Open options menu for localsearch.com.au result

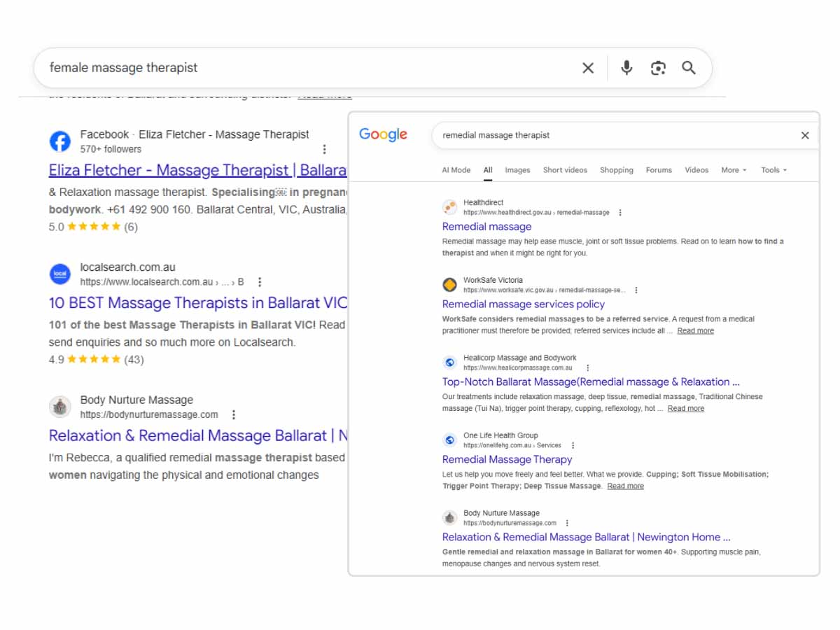[x=260, y=282]
